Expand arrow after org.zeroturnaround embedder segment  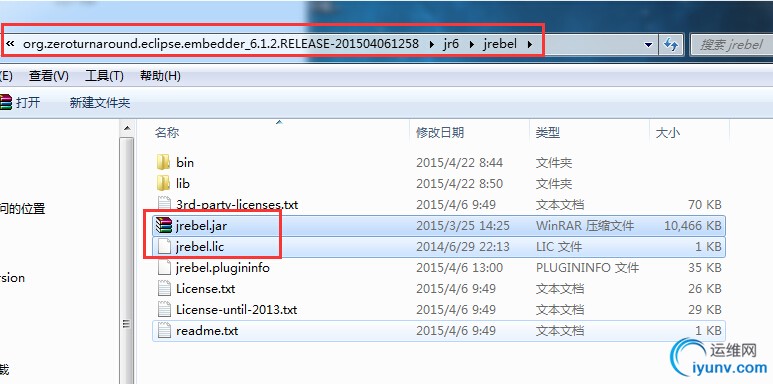(432, 44)
